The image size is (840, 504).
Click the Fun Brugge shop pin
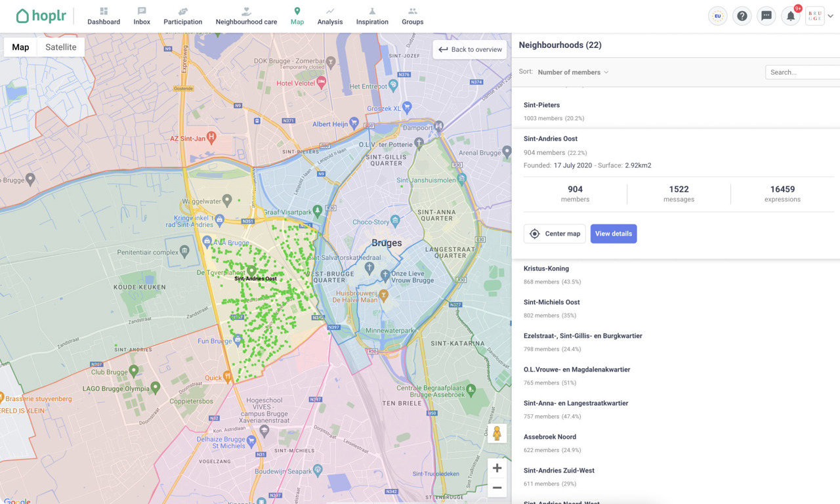238,339
